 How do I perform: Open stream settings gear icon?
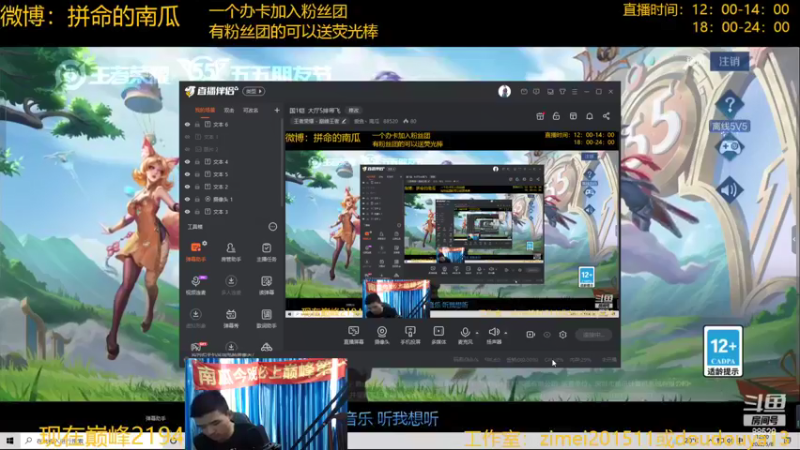pyautogui.click(x=563, y=335)
